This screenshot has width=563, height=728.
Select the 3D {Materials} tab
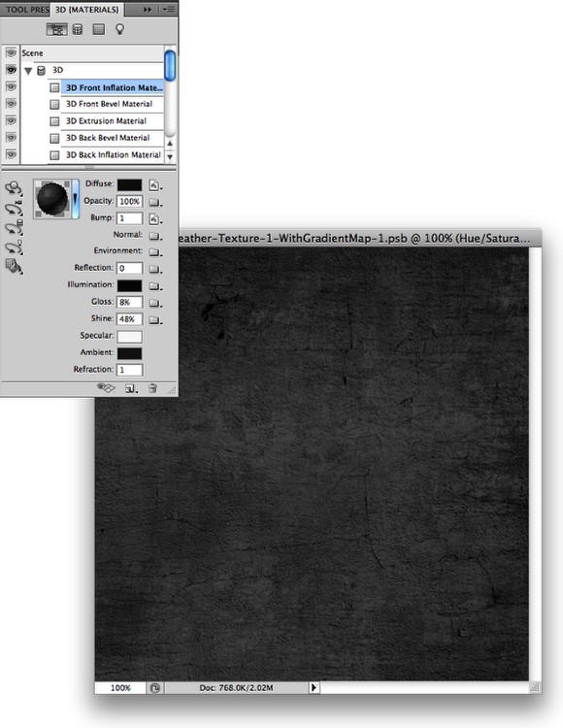coord(86,10)
